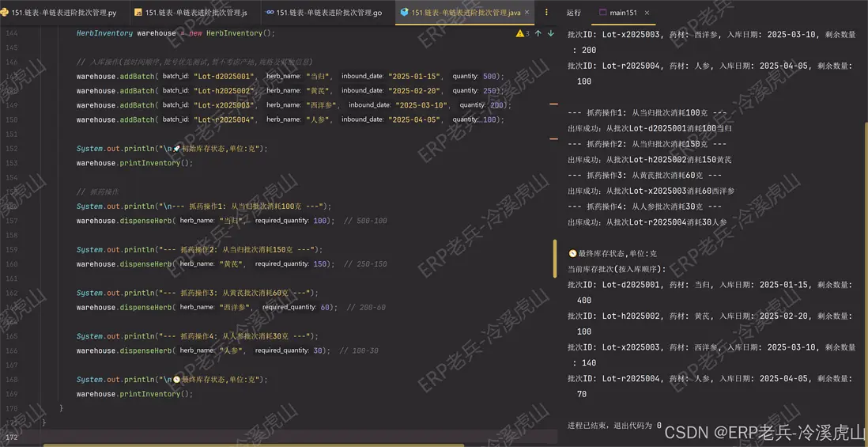Close the 151.链表-单链表进阶批次管理.java tab

pyautogui.click(x=526, y=12)
